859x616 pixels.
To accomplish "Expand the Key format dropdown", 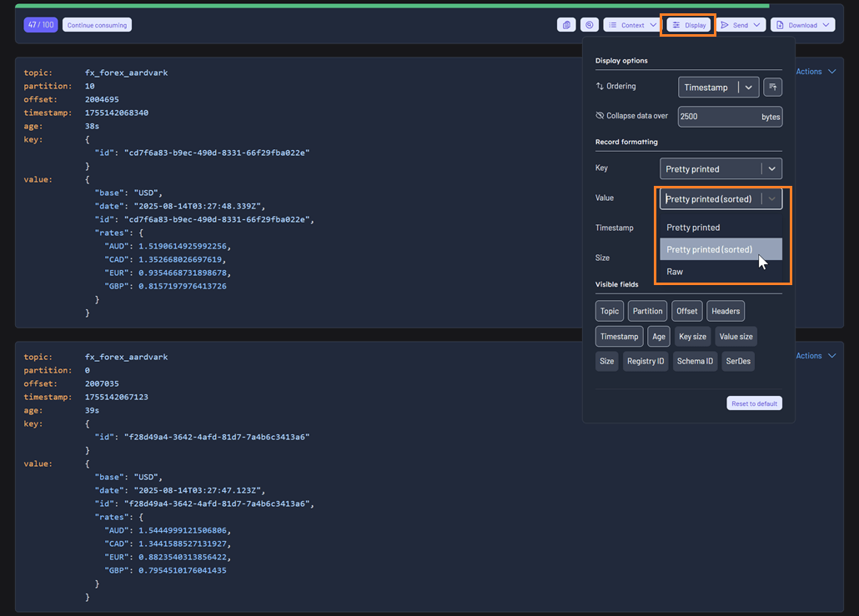I will [721, 168].
